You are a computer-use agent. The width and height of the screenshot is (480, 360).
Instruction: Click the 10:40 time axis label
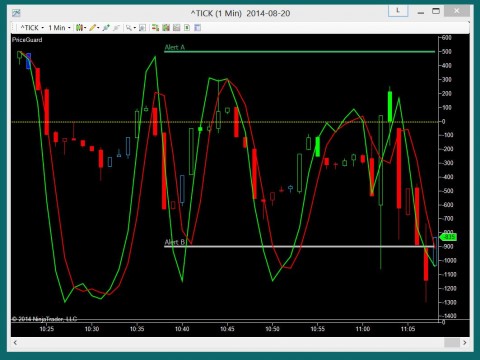point(182,329)
